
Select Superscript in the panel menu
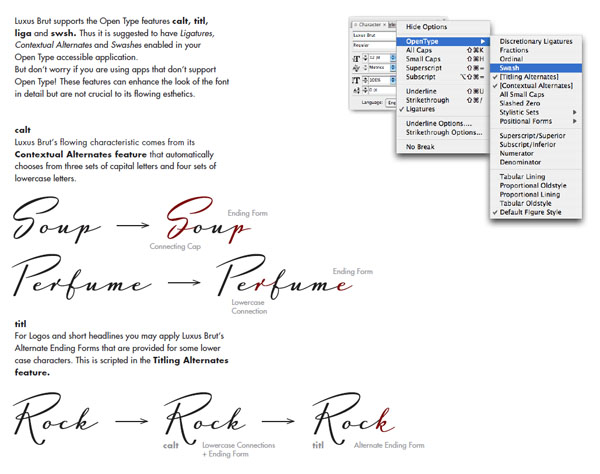click(x=443, y=68)
